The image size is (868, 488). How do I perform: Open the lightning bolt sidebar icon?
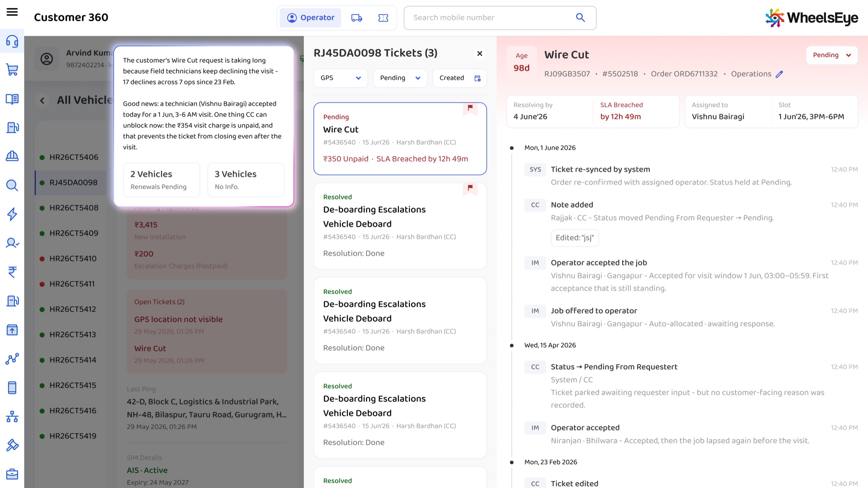click(12, 214)
